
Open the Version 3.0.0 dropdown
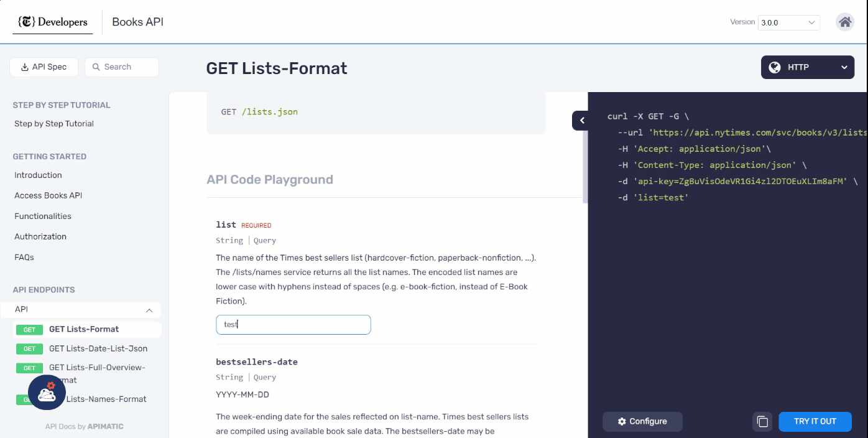[x=788, y=22]
